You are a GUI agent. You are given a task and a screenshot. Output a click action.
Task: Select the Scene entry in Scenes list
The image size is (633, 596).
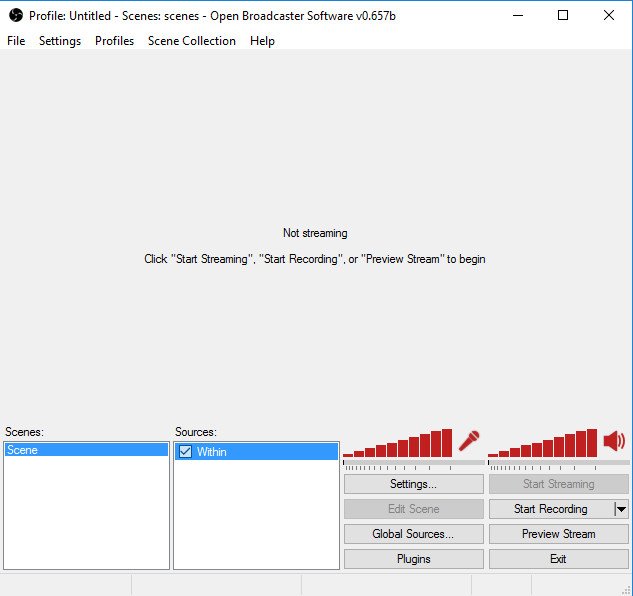tap(86, 450)
